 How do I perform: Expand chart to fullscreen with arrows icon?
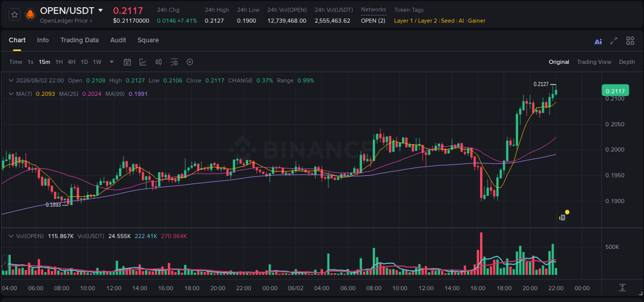(614, 41)
